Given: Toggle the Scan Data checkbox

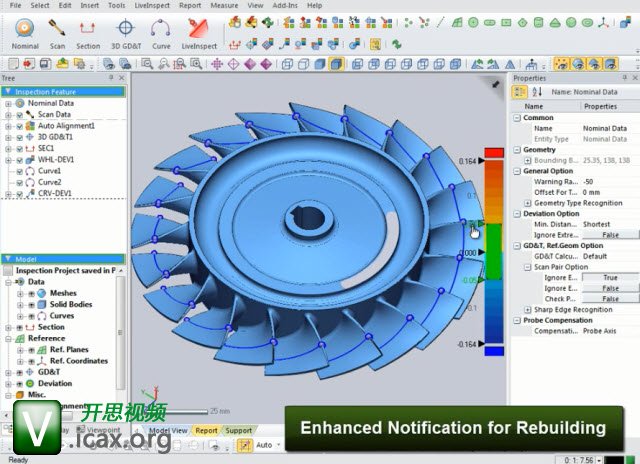Looking at the screenshot, I should (19, 114).
